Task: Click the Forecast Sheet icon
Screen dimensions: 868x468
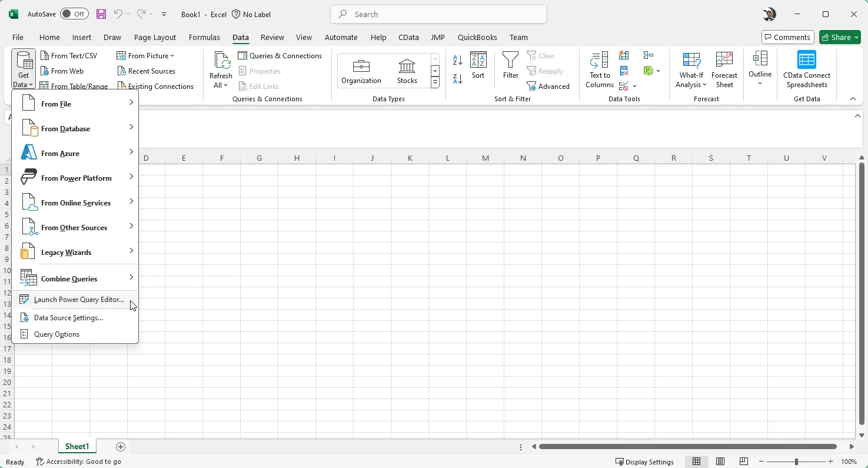Action: (x=724, y=69)
